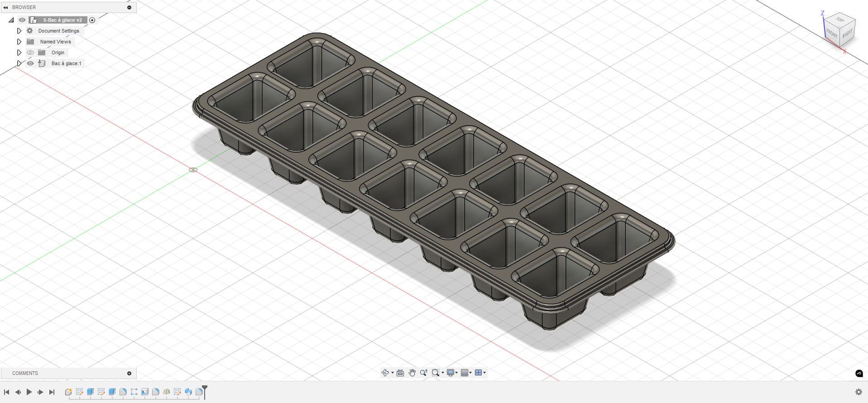Click the Document Settings gear icon
This screenshot has width=868, height=403.
point(30,31)
